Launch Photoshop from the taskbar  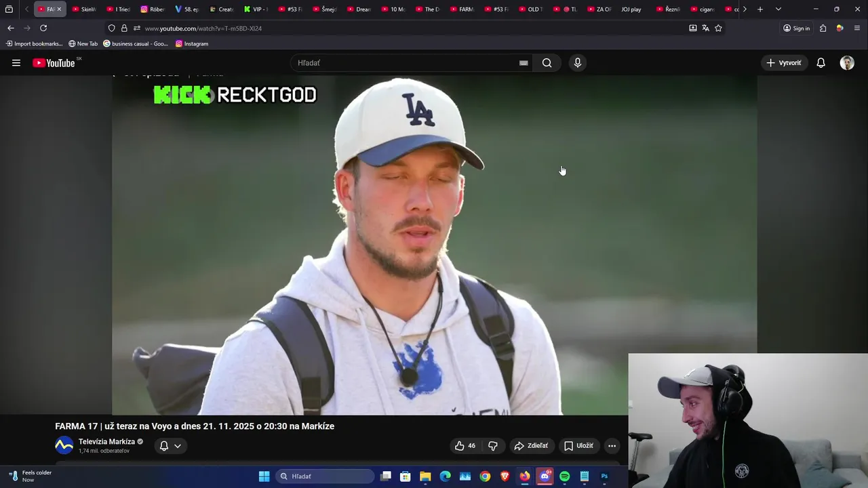604,476
